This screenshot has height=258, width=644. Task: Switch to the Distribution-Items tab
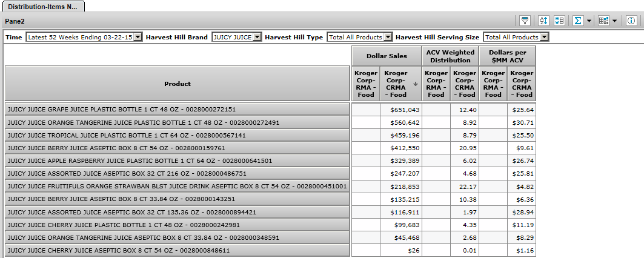(42, 5)
